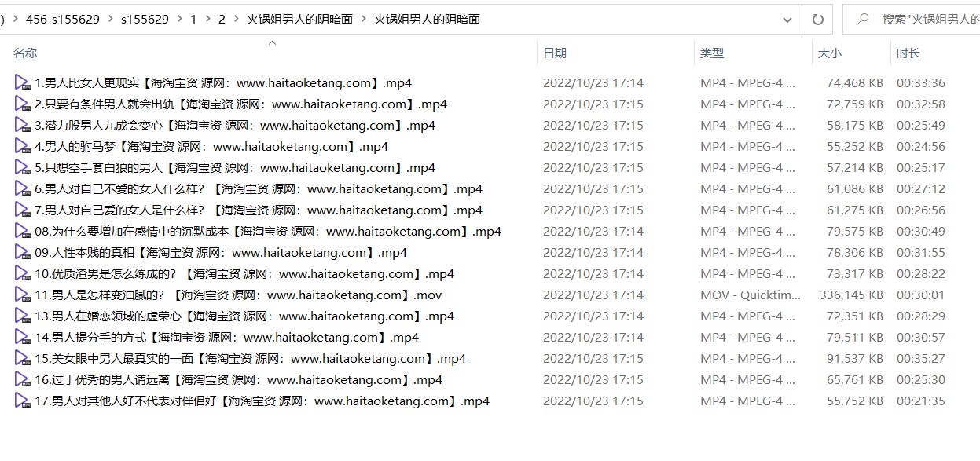
Task: Click the video icon of file 15.美女眼中男人最真实的一面
Action: 22,358
